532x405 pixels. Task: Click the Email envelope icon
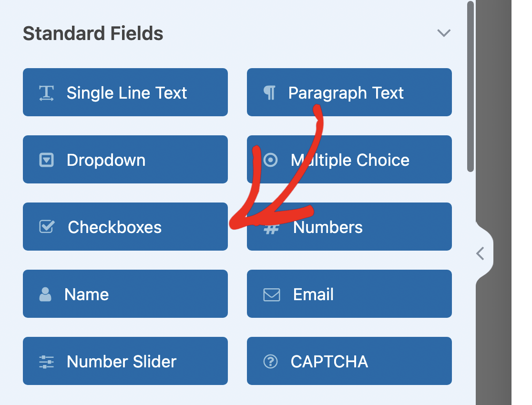pos(271,294)
